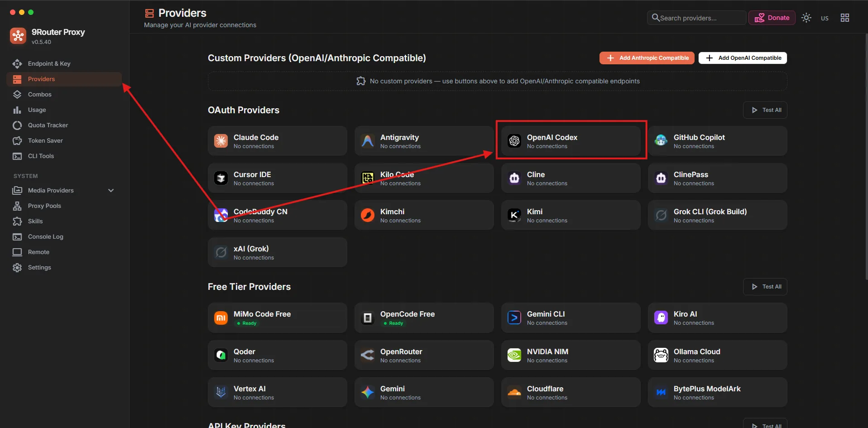
Task: Click the Kiro AI icon
Action: 661,318
